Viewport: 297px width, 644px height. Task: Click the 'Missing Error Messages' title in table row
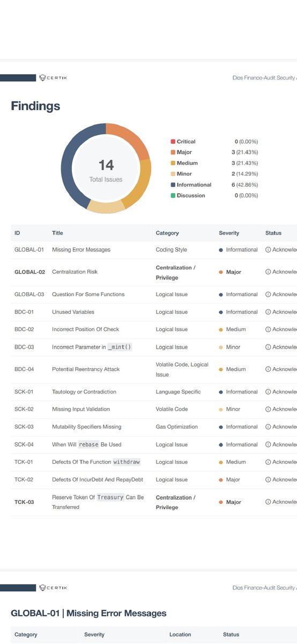(81, 250)
